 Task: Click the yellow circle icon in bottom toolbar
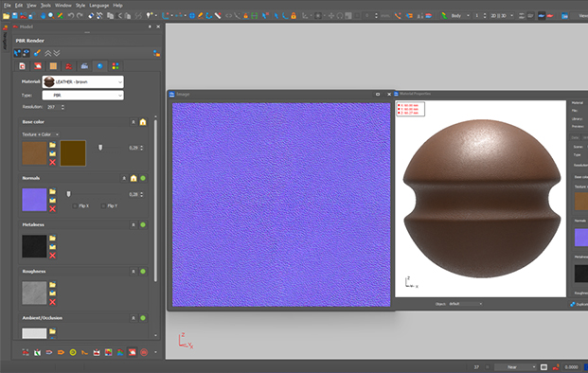(73, 352)
